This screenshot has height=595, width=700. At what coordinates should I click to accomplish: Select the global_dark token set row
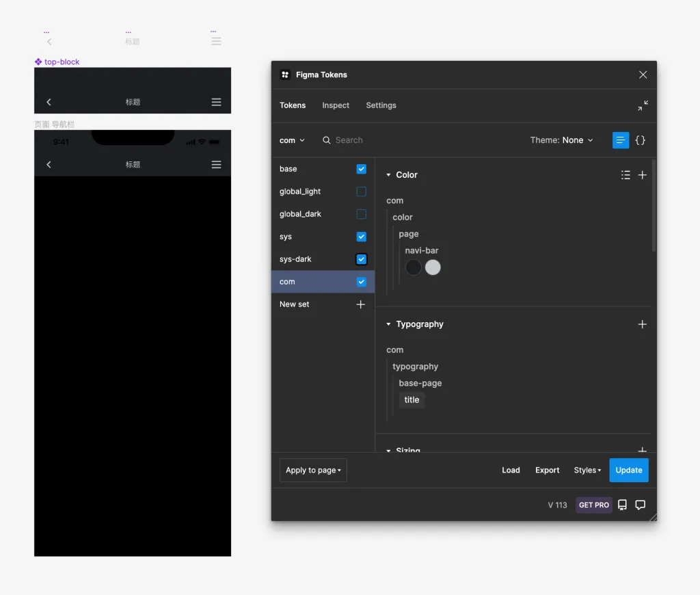click(323, 214)
